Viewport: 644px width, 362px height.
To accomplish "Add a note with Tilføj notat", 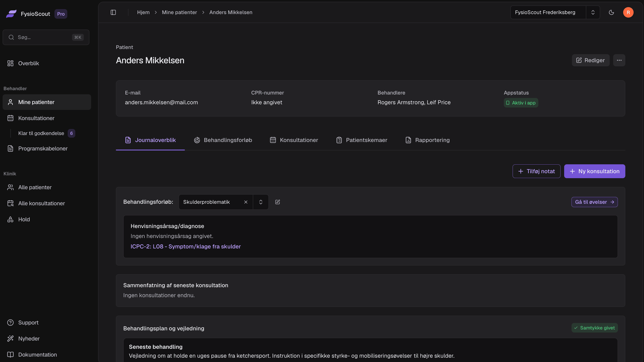I will click(536, 171).
